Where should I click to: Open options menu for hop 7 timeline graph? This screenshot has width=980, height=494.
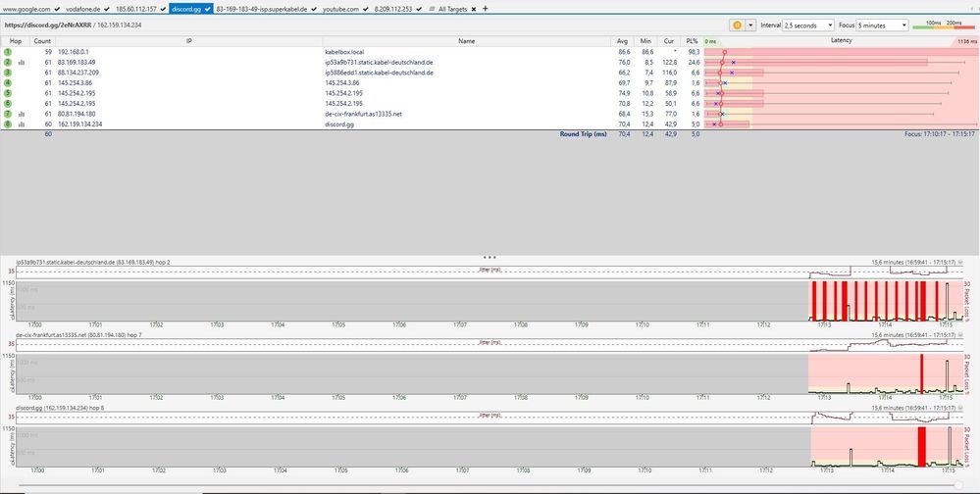pos(960,336)
